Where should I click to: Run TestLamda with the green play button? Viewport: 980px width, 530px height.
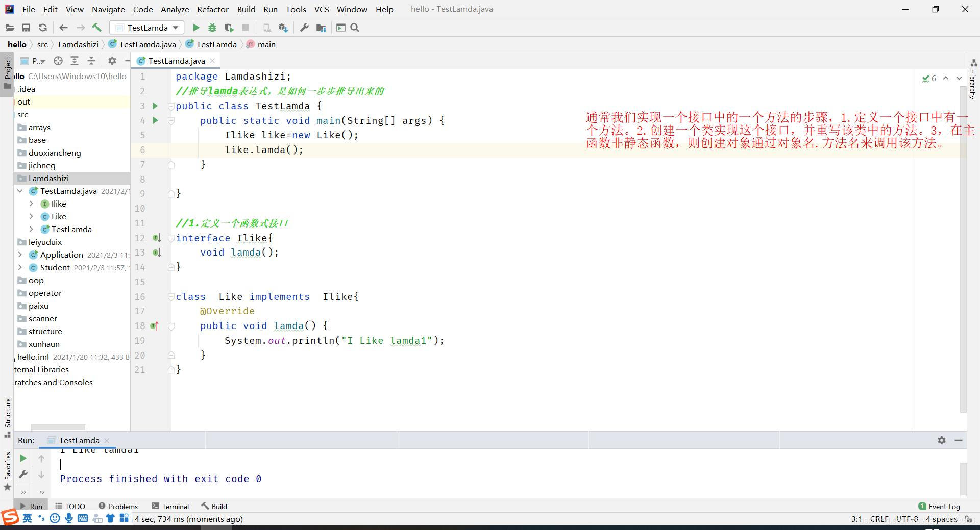196,28
